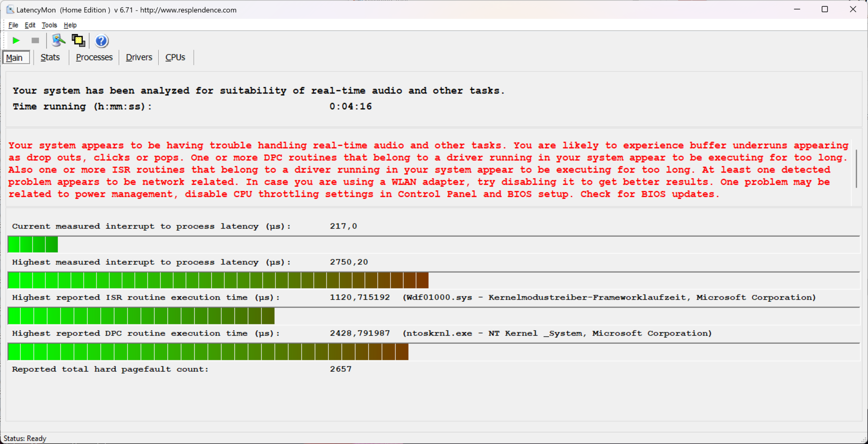868x444 pixels.
Task: Start the latency monitor with green play icon
Action: (16, 41)
